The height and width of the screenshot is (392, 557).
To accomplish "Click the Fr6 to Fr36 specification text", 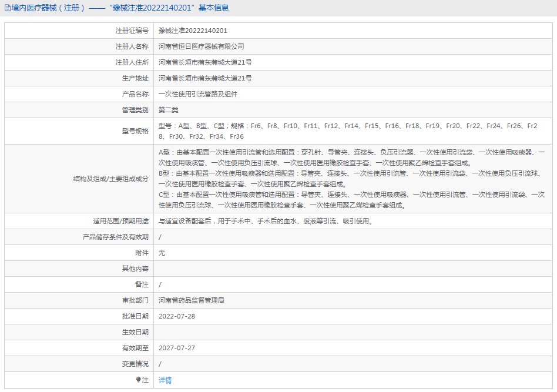I will click(x=348, y=131).
